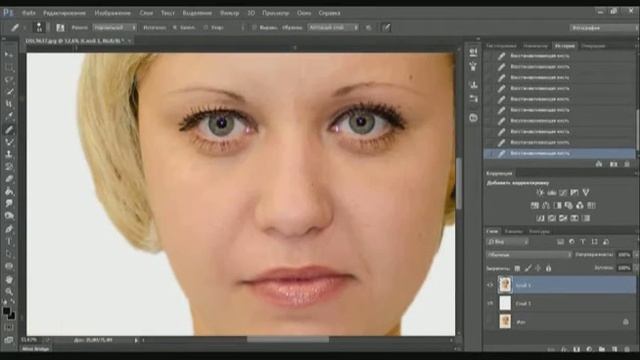This screenshot has height=360, width=640.
Task: Hide the selected top layer
Action: point(491,285)
